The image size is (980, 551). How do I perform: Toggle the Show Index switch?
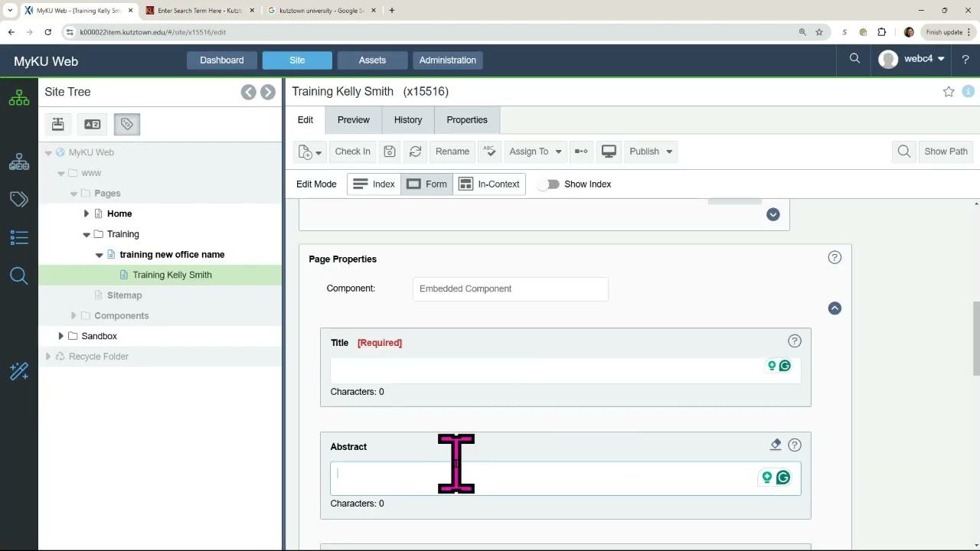click(550, 184)
